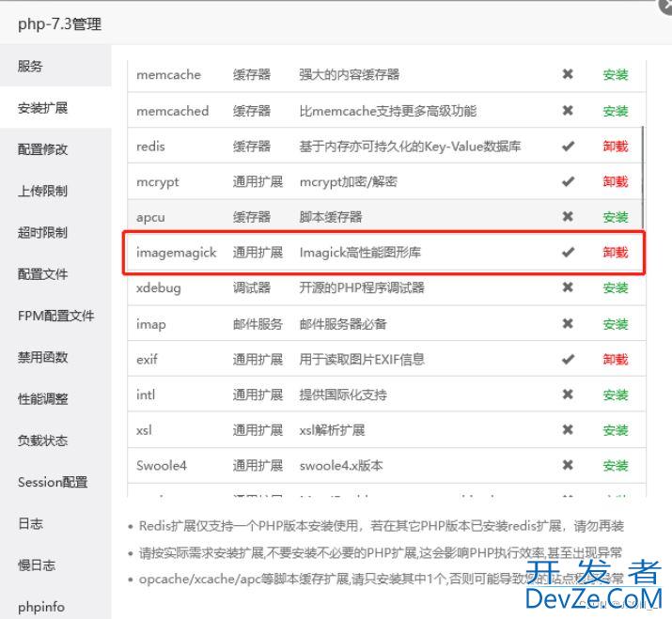
Task: Select the 日志 tab
Action: pos(55,523)
